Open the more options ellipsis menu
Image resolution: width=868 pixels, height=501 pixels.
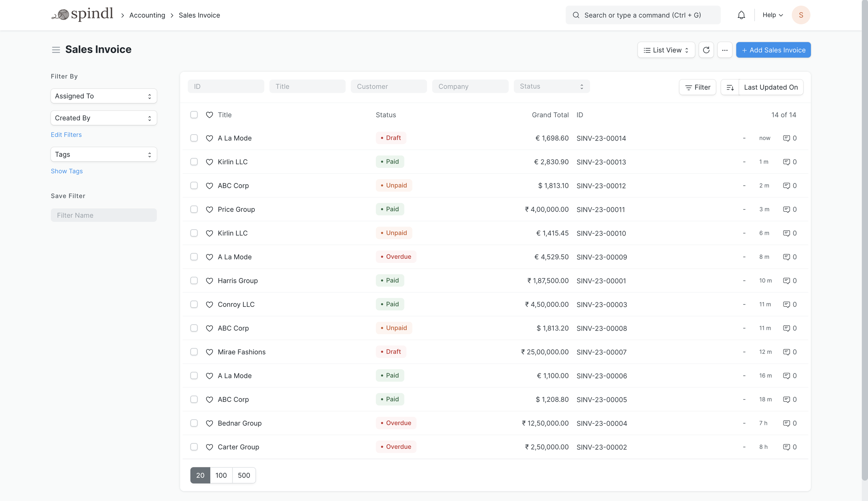point(725,50)
